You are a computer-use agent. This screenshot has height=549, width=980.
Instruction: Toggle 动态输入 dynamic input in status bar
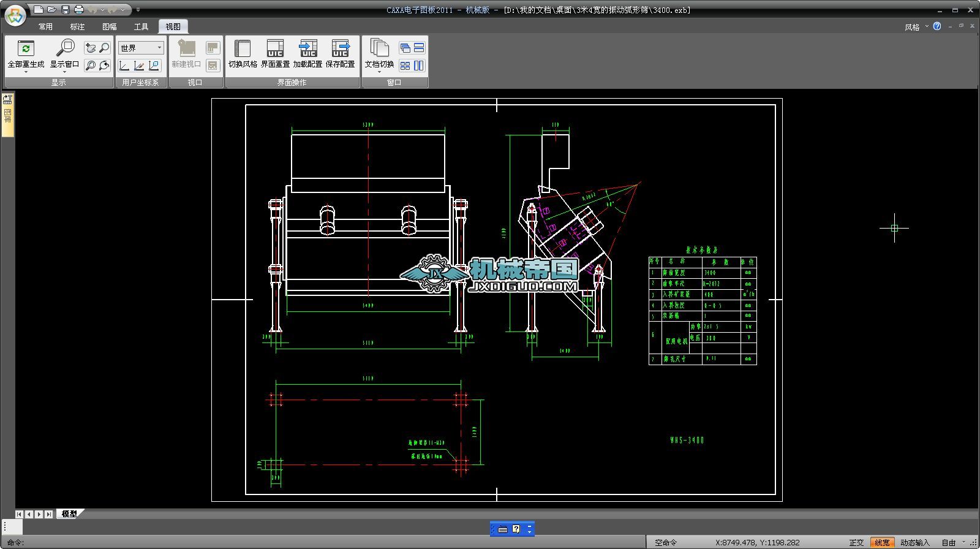pyautogui.click(x=914, y=542)
